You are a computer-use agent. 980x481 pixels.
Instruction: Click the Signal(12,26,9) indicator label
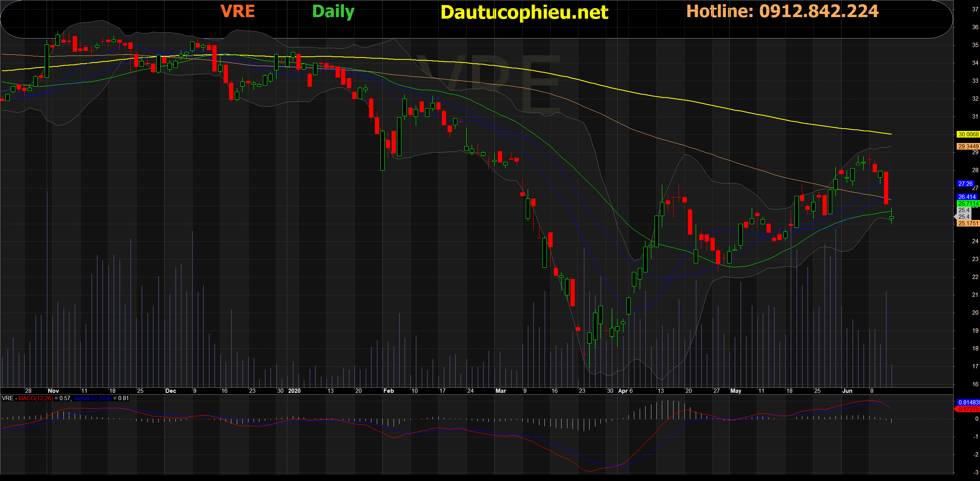[x=92, y=398]
